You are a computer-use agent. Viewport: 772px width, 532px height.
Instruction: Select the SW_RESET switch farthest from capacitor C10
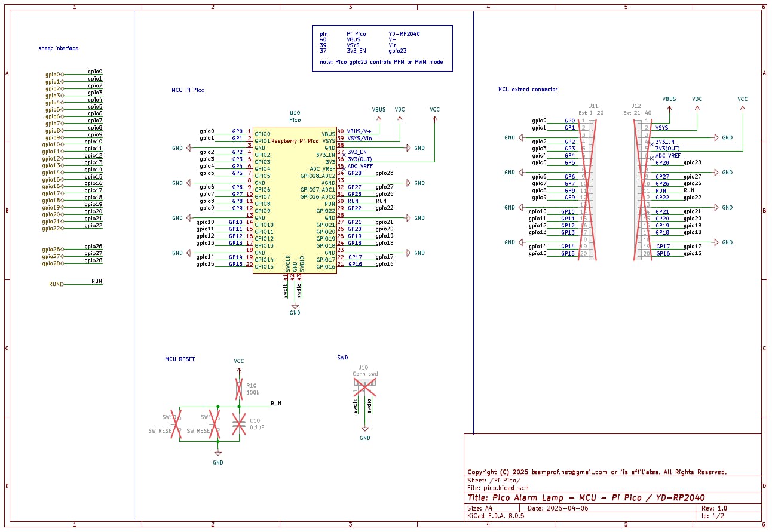point(176,424)
